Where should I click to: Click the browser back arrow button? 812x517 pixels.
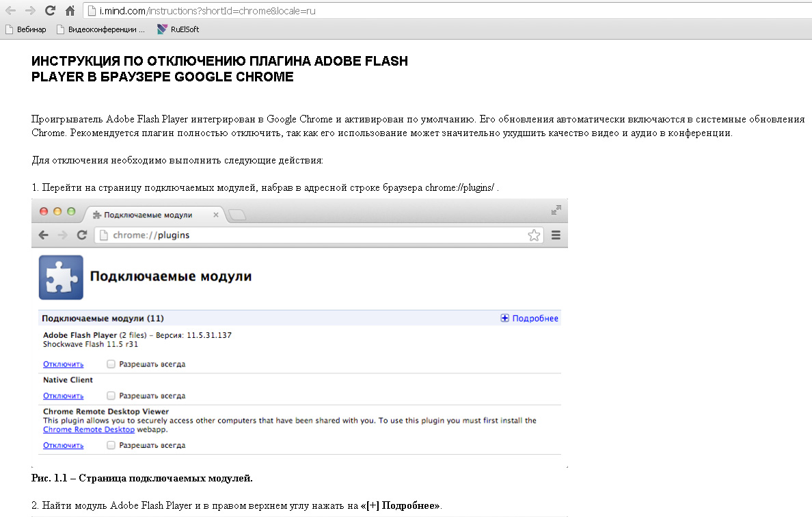pyautogui.click(x=10, y=10)
